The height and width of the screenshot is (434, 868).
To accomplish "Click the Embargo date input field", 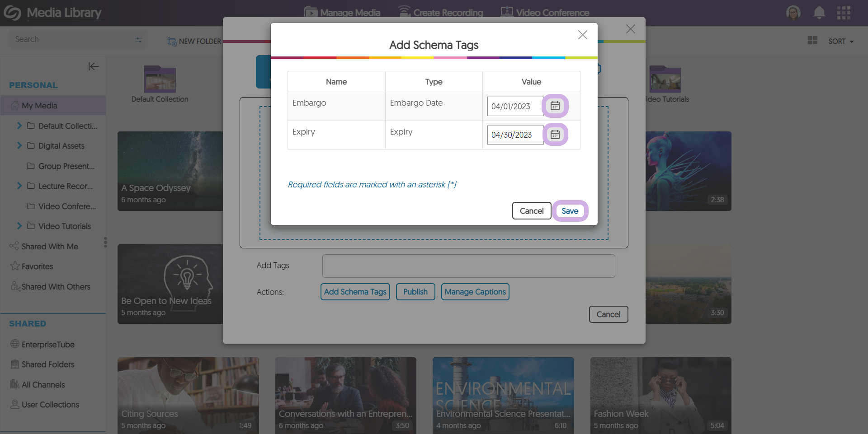I will tap(515, 107).
